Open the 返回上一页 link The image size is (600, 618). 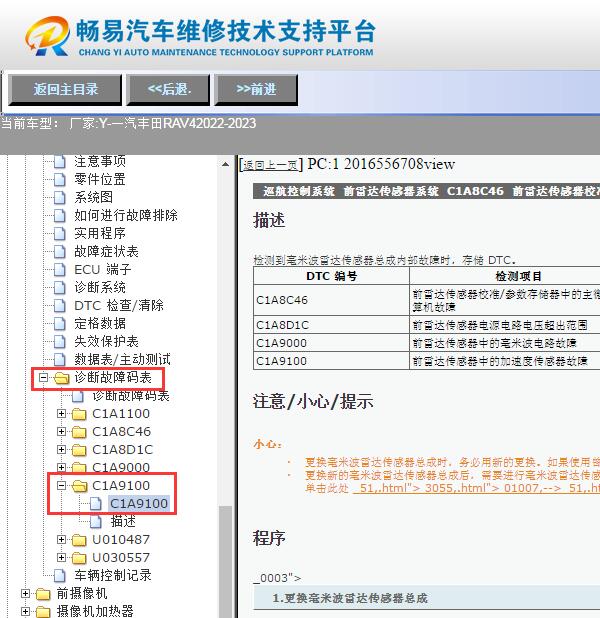pos(270,165)
